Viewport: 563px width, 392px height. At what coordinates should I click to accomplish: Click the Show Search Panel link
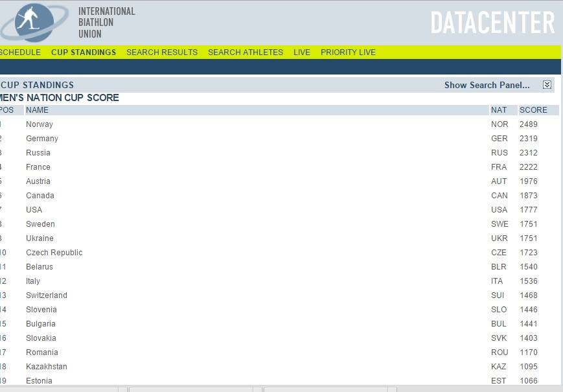[487, 85]
